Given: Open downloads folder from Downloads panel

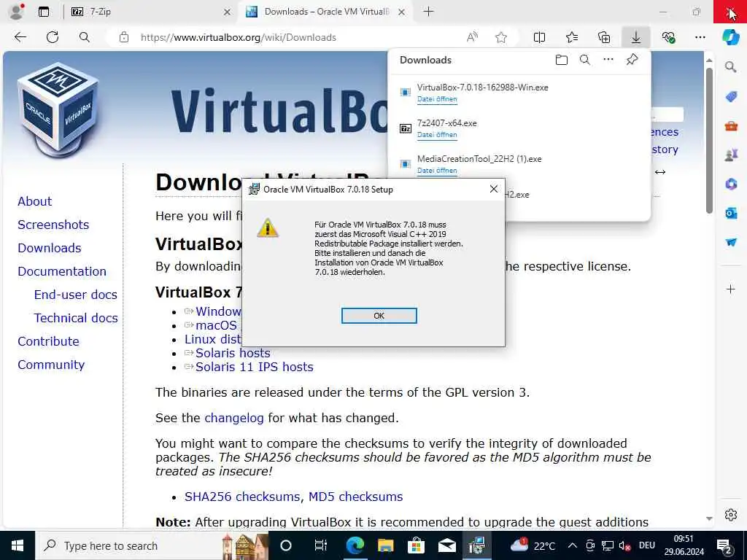Looking at the screenshot, I should [562, 60].
